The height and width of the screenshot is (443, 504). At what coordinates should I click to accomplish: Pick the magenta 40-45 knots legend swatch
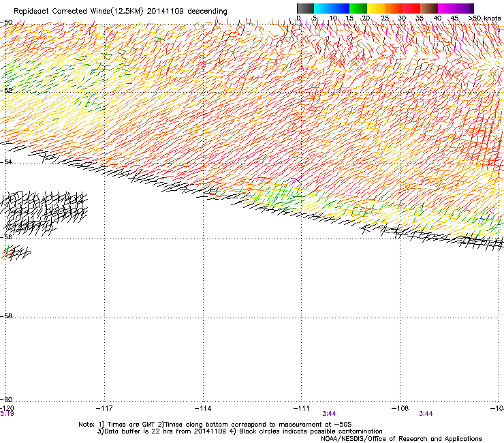pyautogui.click(x=447, y=8)
